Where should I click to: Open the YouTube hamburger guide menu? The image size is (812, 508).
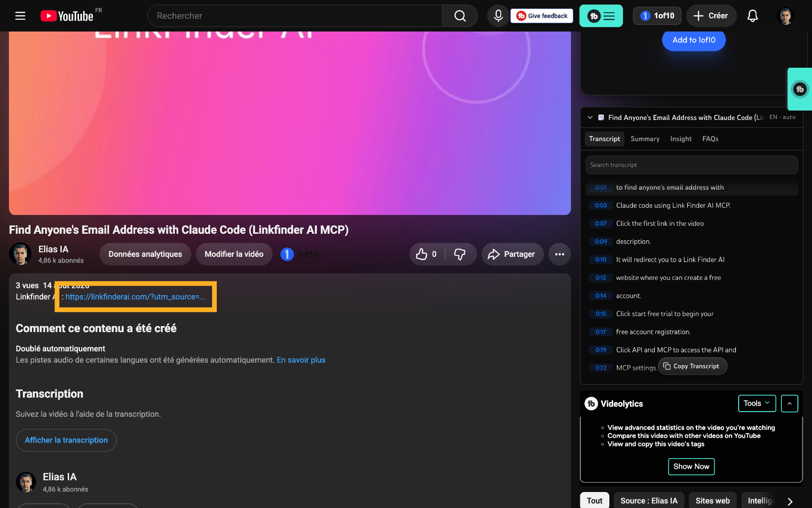20,16
